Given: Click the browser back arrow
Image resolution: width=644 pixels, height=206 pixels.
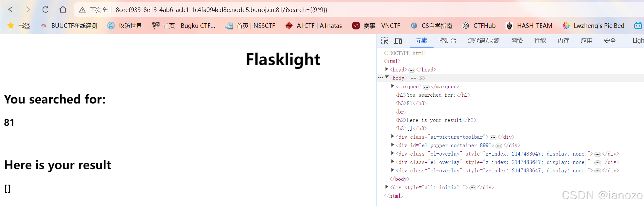Looking at the screenshot, I should click(11, 10).
